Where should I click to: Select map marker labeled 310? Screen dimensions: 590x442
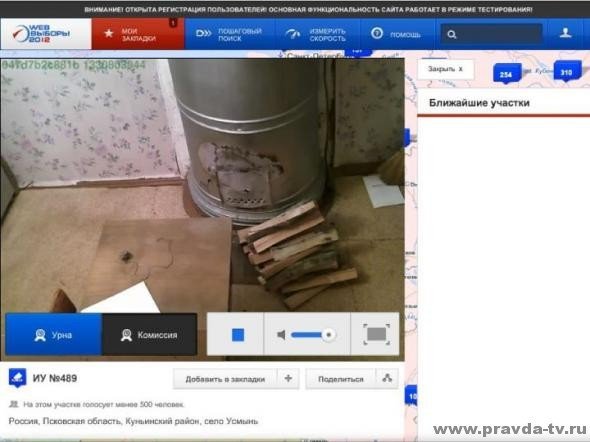point(567,71)
